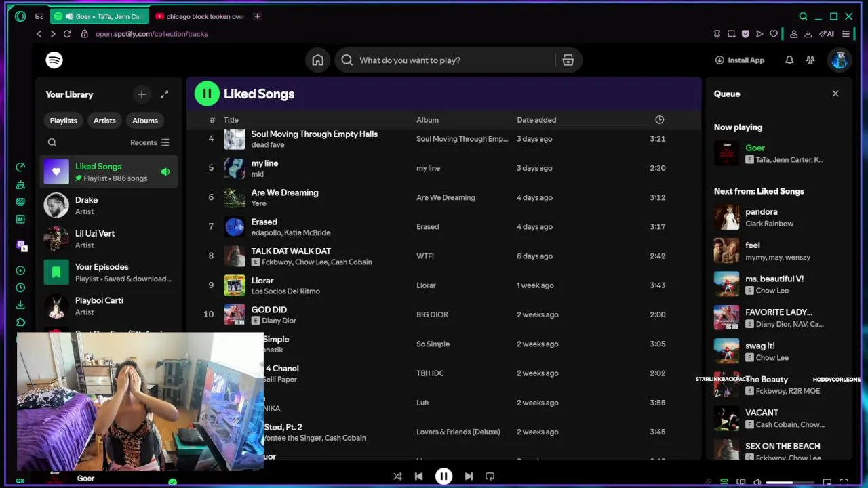The image size is (868, 488).
Task: Sort by the Album column header
Action: tap(427, 120)
